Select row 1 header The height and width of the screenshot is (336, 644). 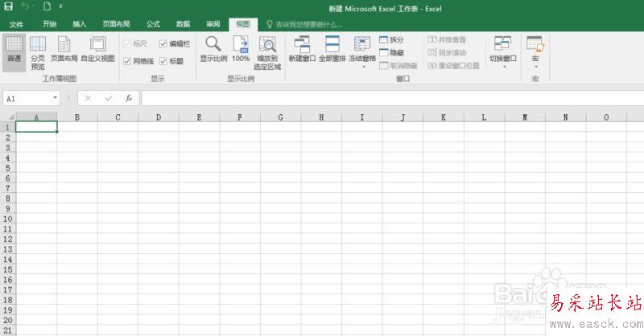(x=8, y=127)
